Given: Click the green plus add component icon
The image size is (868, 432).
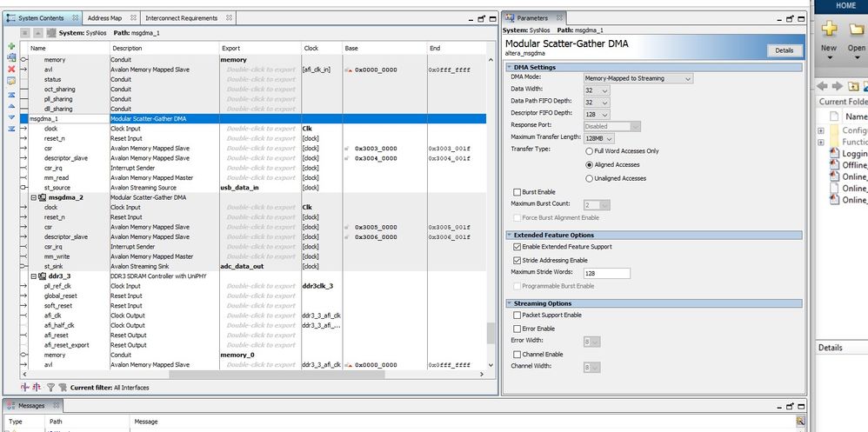Looking at the screenshot, I should (11, 46).
